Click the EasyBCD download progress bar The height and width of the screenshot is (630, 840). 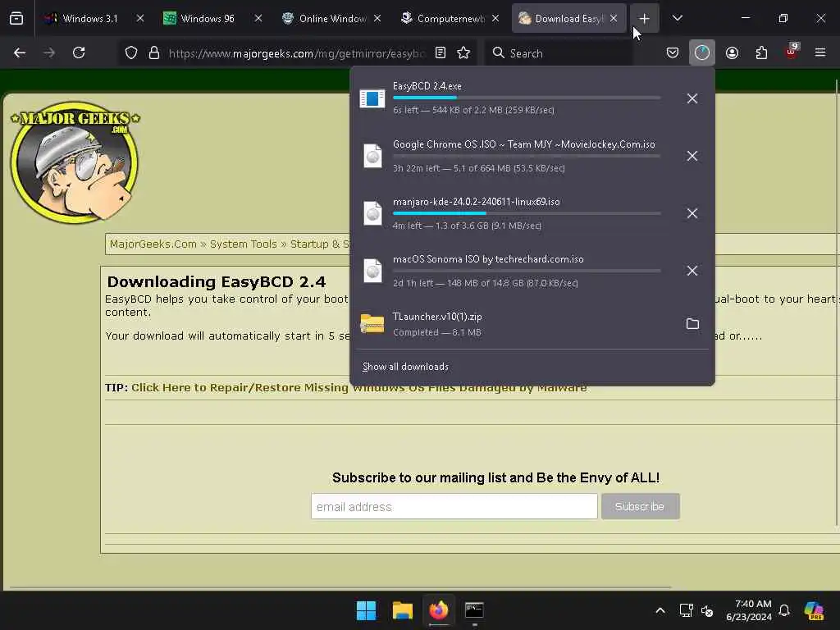527,98
